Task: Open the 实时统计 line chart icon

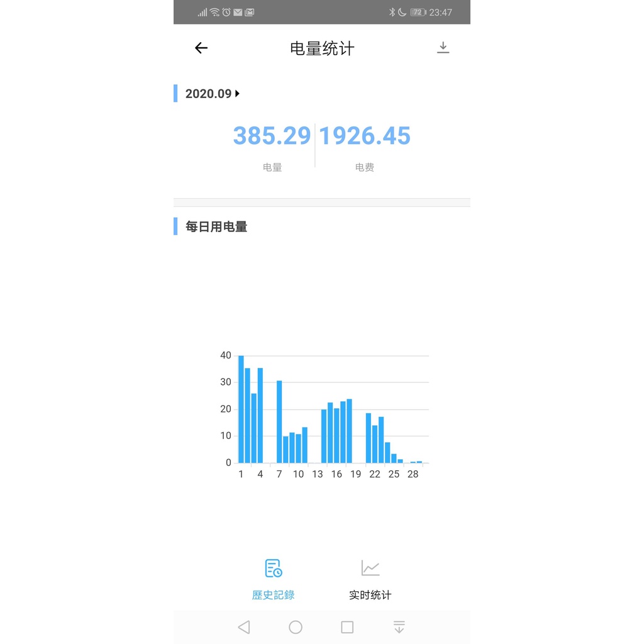Action: 370,568
